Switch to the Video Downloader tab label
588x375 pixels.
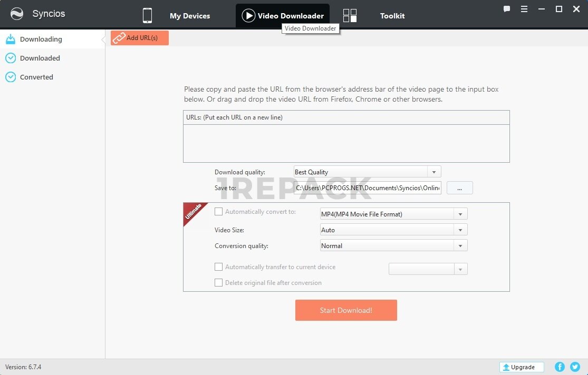coord(291,16)
